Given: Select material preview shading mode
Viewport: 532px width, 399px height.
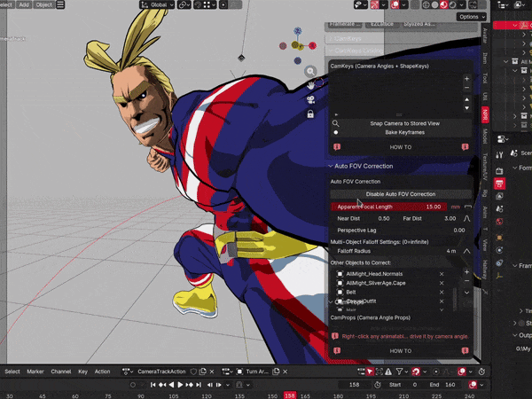Looking at the screenshot, I should tap(444, 5).
